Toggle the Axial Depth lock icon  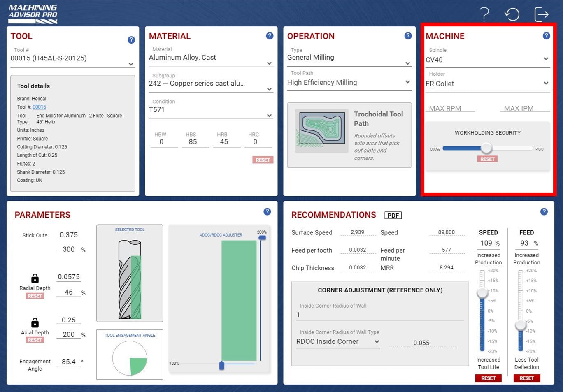click(x=35, y=322)
